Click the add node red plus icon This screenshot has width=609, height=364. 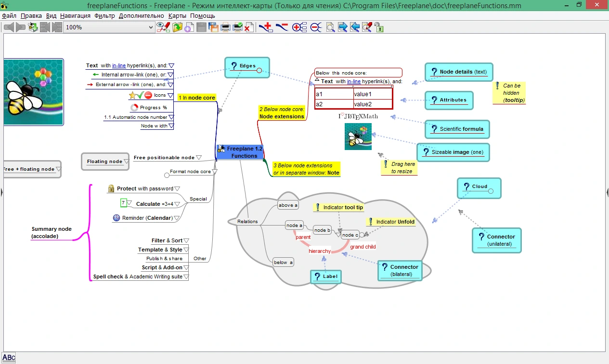pos(266,27)
